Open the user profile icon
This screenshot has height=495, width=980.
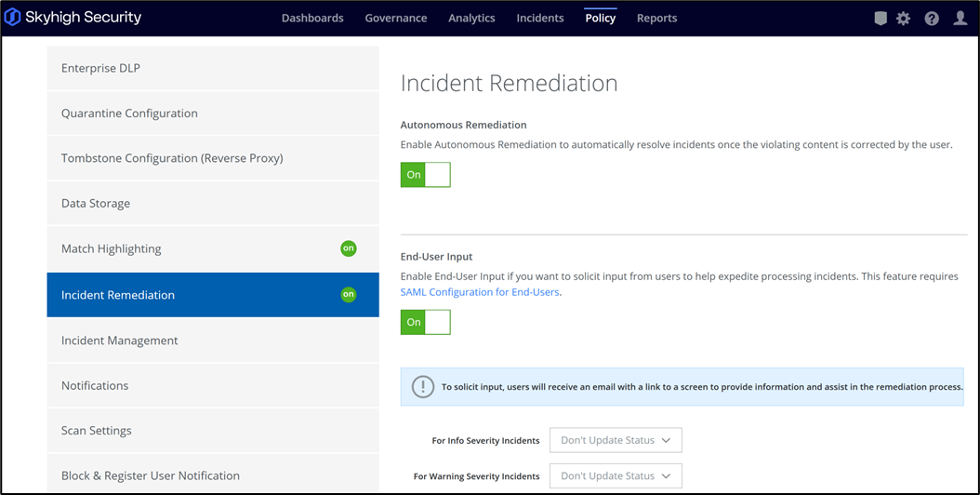click(960, 18)
